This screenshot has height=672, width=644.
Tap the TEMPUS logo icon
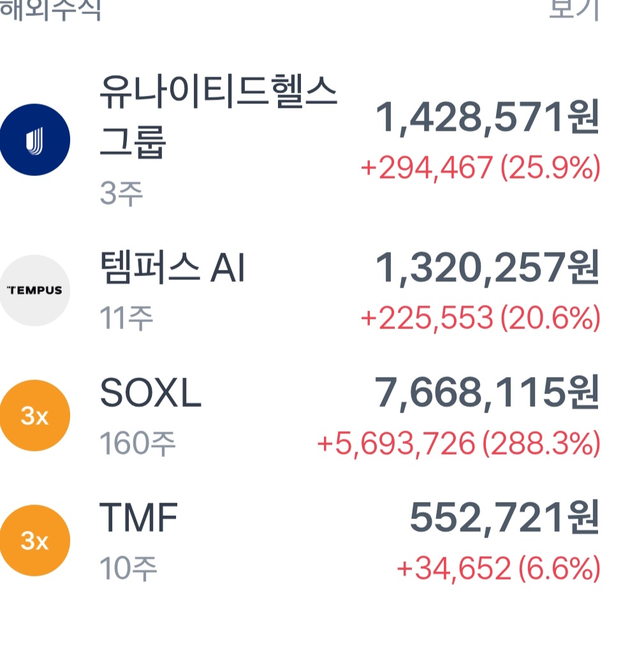pyautogui.click(x=34, y=290)
